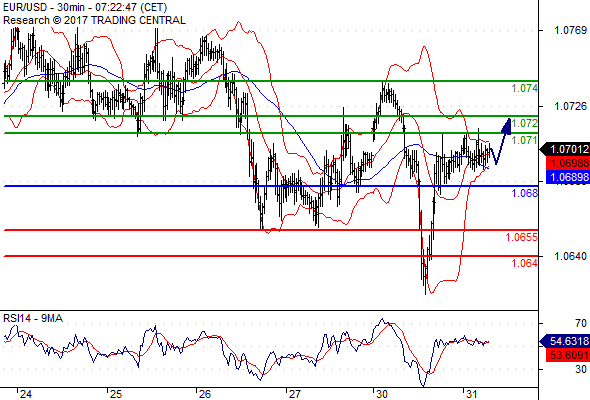Click the red RSI value tag 53.6091
590x400 pixels.
click(567, 355)
